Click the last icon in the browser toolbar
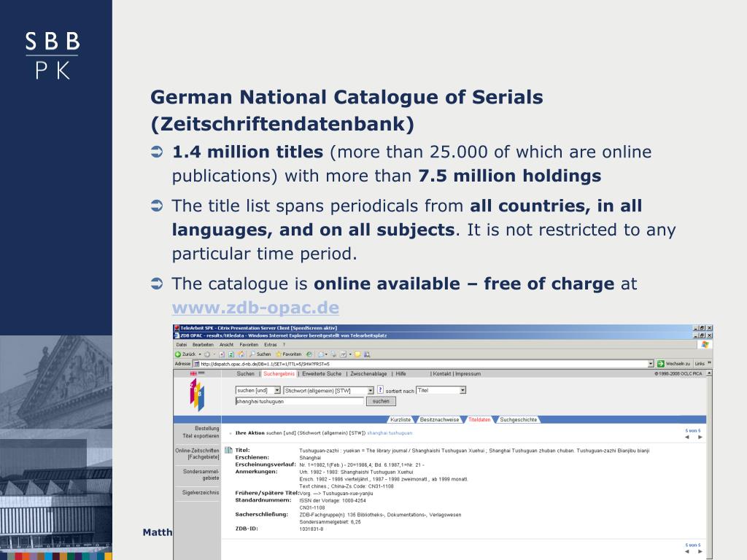 367,354
